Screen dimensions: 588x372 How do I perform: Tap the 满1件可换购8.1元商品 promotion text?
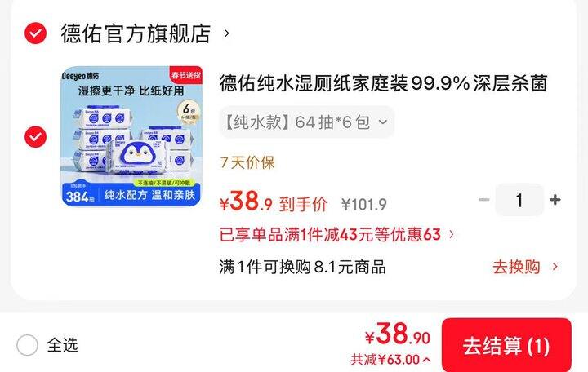303,267
